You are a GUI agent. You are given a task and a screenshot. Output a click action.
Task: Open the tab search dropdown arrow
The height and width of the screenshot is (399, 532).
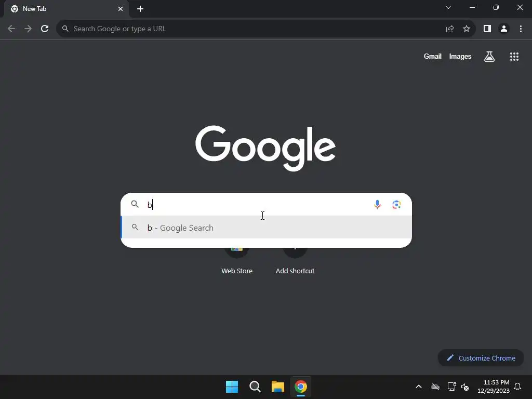pos(448,7)
